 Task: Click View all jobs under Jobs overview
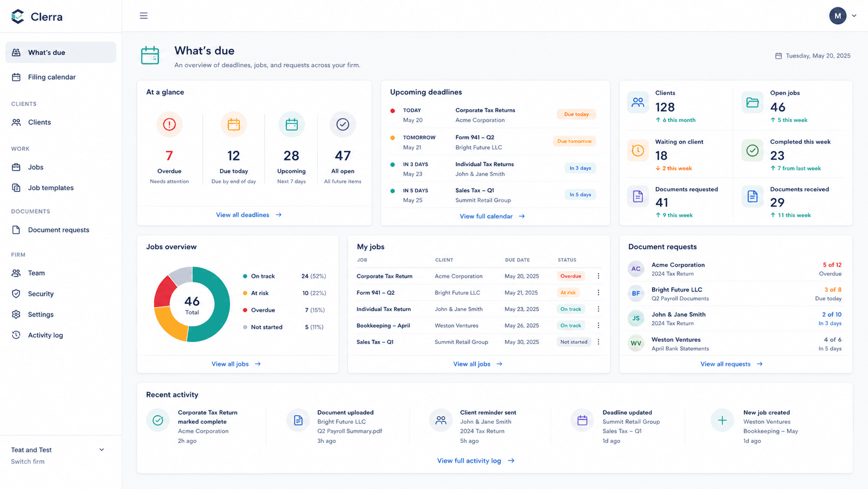236,364
